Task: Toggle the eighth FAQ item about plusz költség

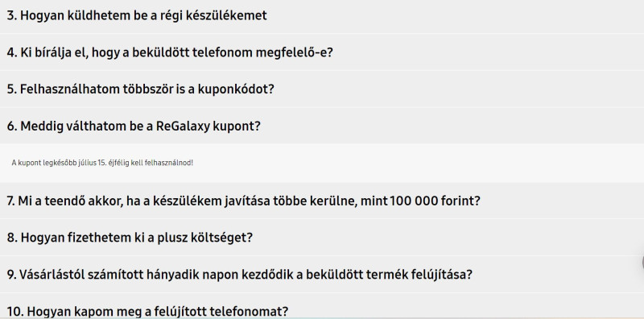Action: (x=322, y=237)
